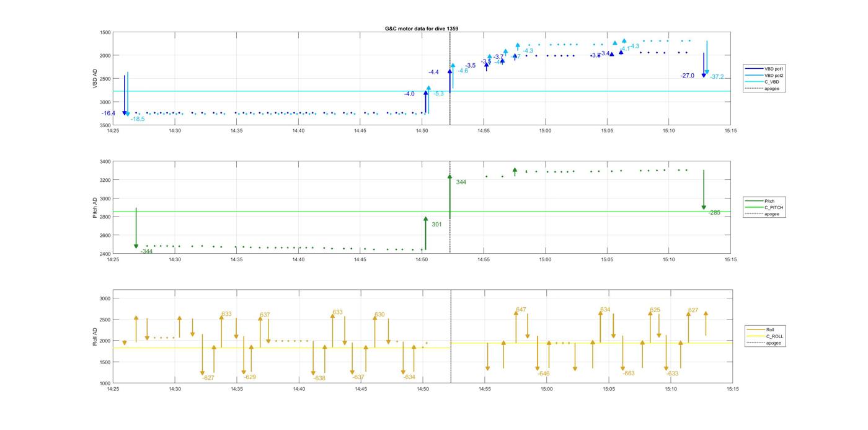Click the -285 pitch move label
Viewport: 868px width, 430px height.
[x=714, y=213]
